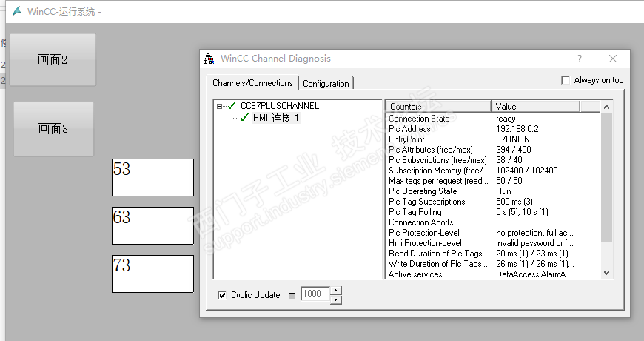Select the Connection State row
The width and height of the screenshot is (644, 341).
pos(493,119)
